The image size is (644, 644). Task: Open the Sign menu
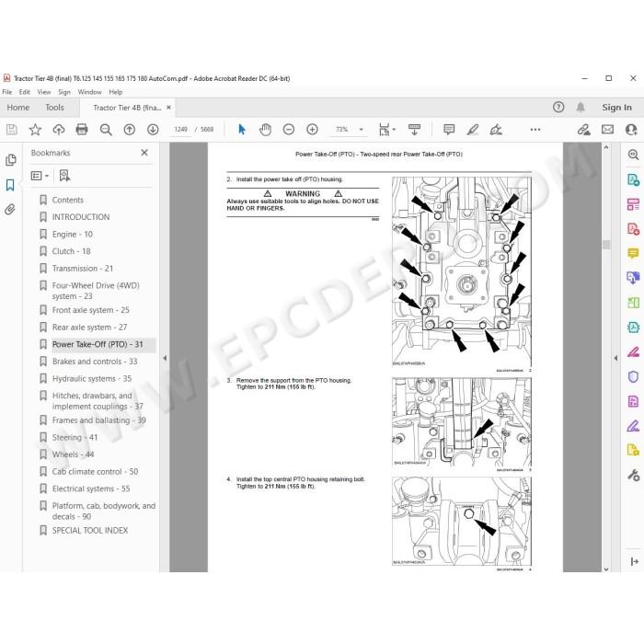coord(64,92)
